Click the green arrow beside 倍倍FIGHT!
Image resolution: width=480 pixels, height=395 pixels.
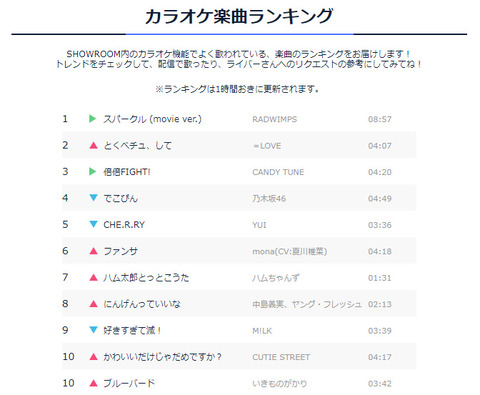[93, 172]
